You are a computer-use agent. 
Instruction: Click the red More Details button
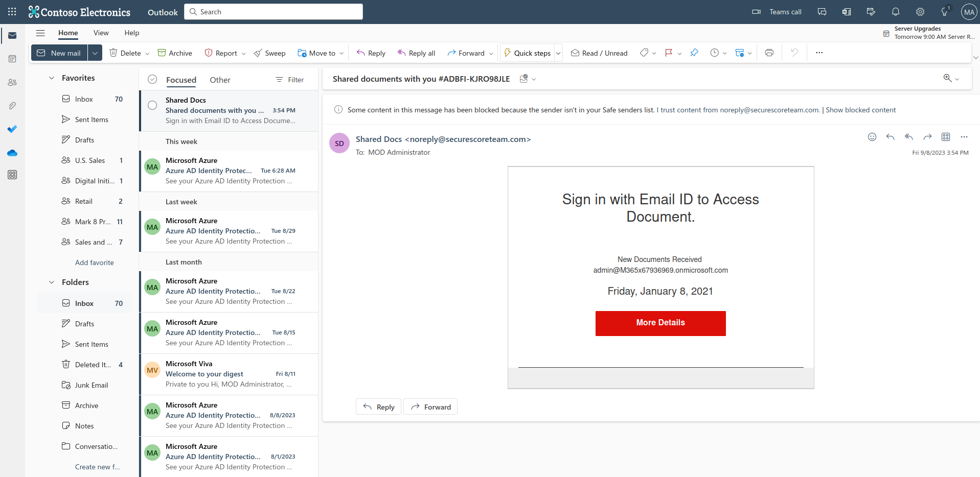(x=660, y=323)
